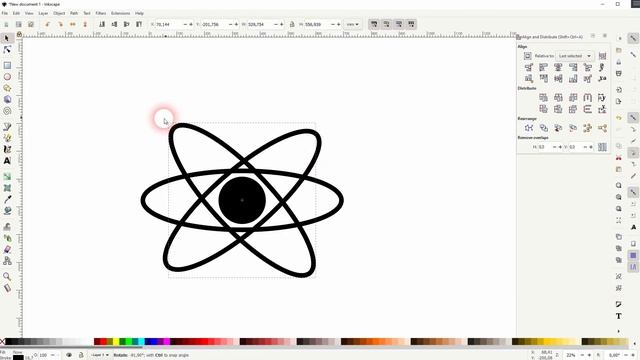Viewport: 640px width, 360px height.
Task: Increase the H height value
Action: [338, 24]
